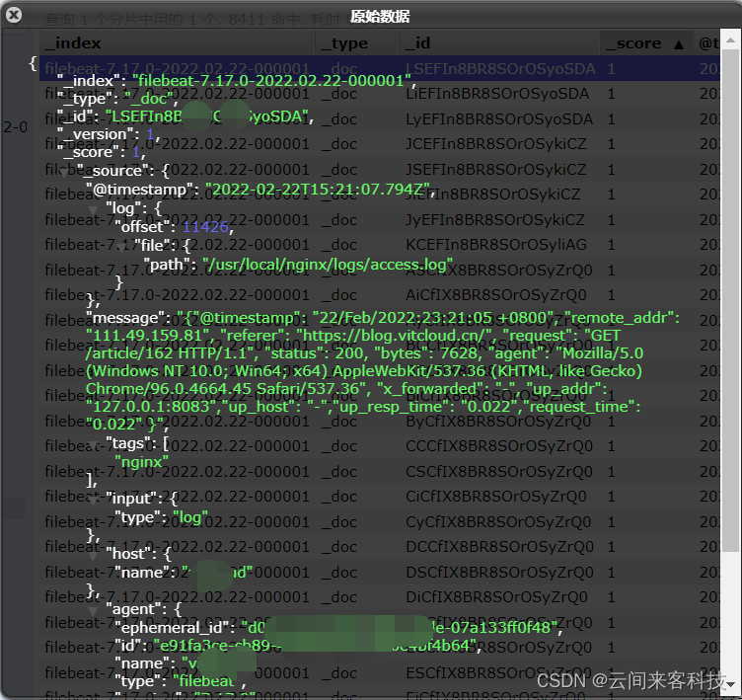The image size is (742, 700).
Task: Click the scrollbar down arrow
Action: [730, 684]
